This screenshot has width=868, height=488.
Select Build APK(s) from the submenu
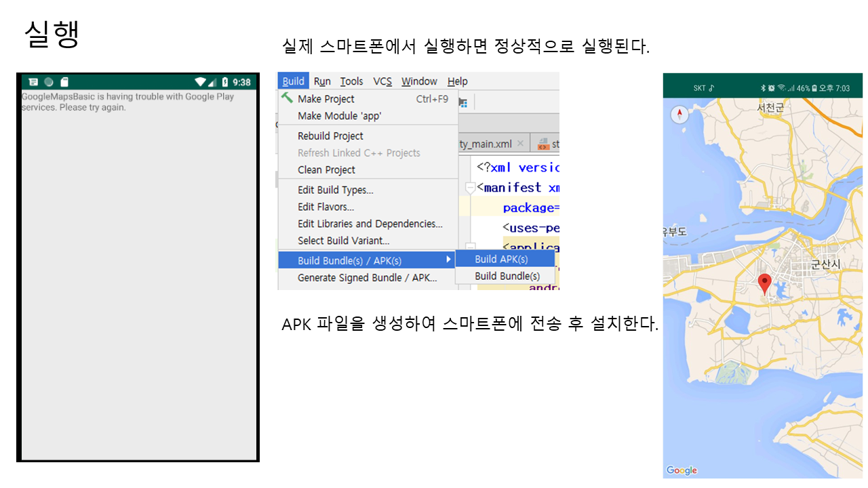pos(501,259)
